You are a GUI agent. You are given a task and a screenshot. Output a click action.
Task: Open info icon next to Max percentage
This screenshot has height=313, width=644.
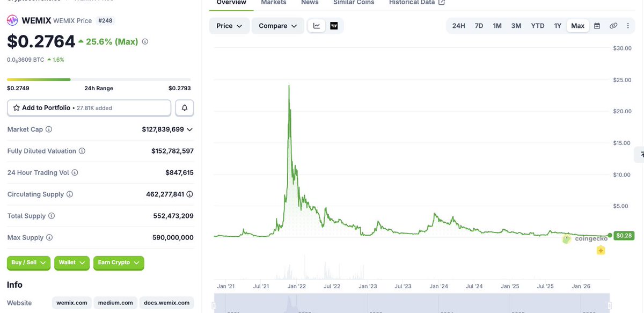(x=145, y=41)
